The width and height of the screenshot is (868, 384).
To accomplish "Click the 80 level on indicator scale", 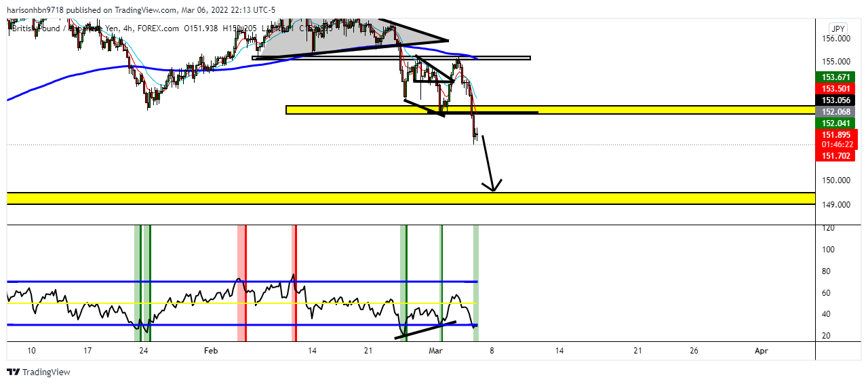I will click(x=827, y=271).
